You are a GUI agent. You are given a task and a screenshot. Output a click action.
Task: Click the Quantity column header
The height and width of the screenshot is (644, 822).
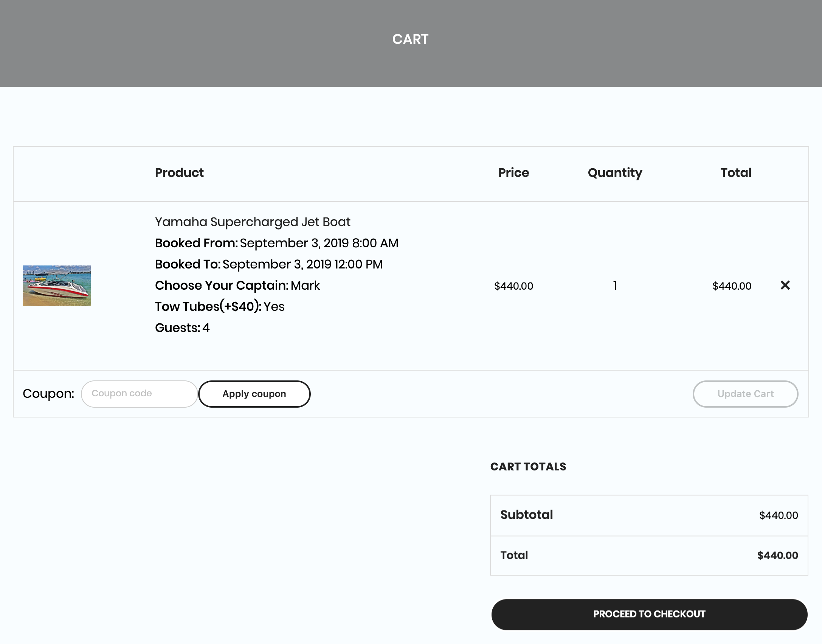(615, 173)
